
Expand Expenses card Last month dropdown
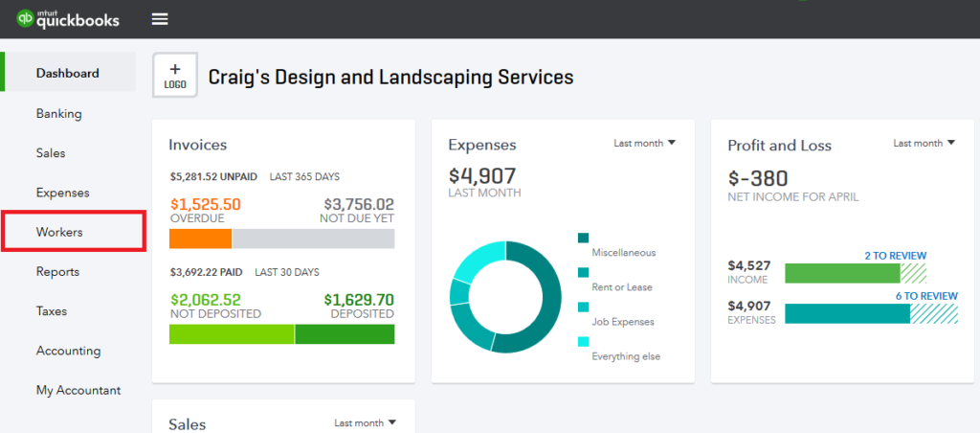[x=644, y=144]
